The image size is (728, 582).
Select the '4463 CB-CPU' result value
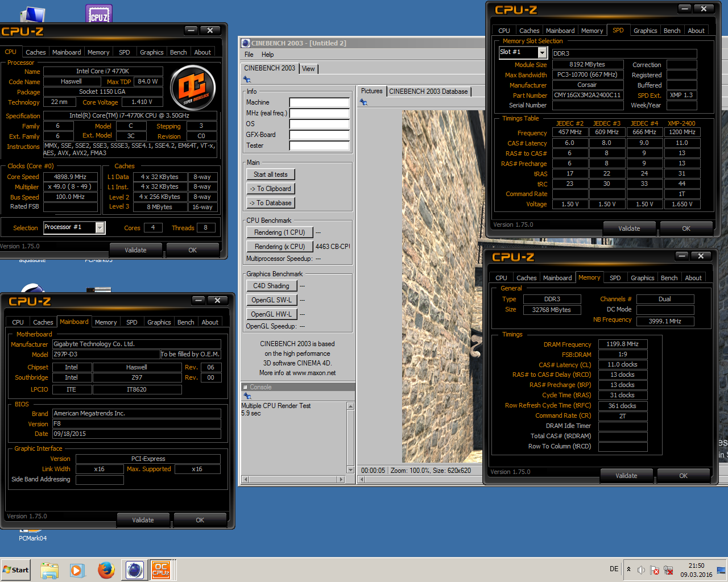333,247
